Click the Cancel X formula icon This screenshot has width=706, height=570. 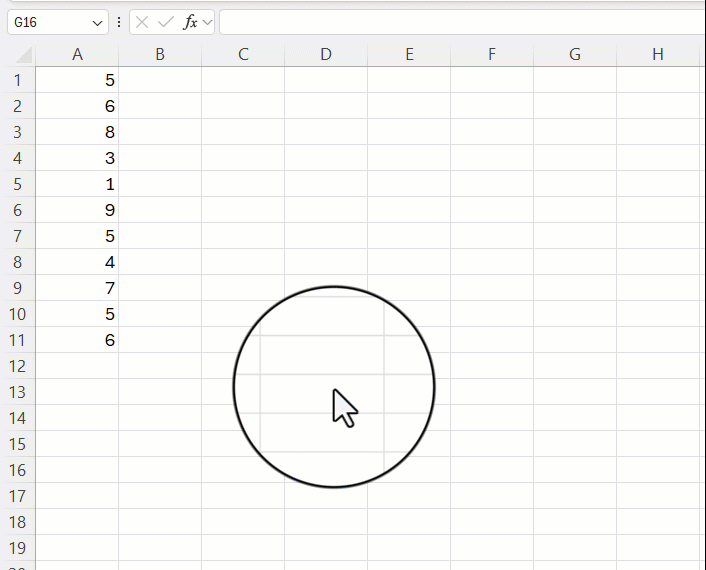coord(142,22)
